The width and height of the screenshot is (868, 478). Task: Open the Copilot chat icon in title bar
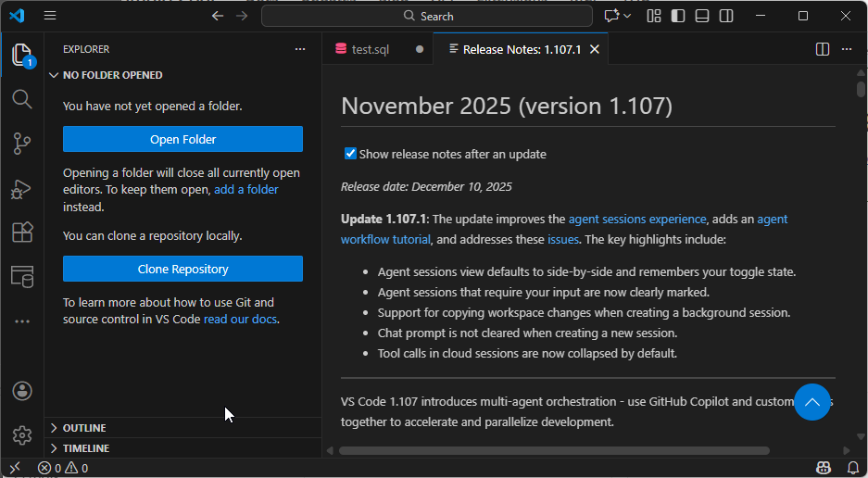[611, 16]
